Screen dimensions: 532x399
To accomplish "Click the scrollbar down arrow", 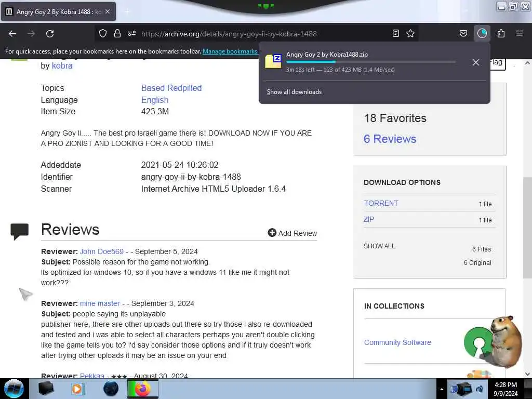I will (x=527, y=374).
